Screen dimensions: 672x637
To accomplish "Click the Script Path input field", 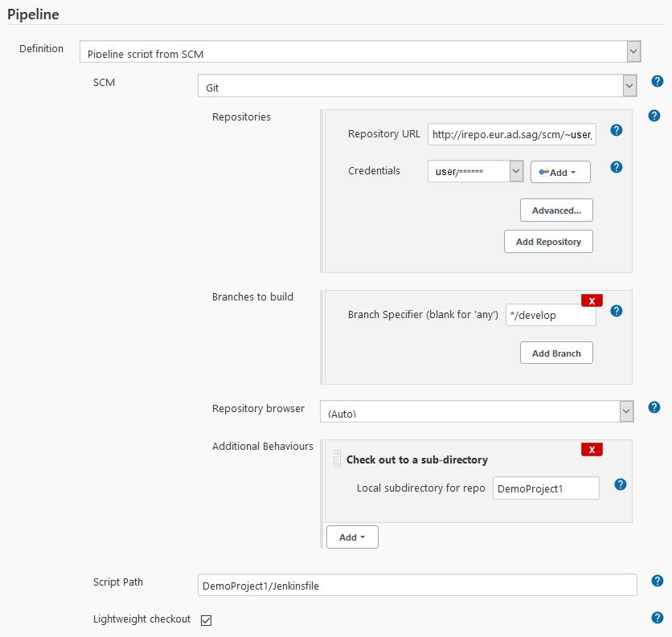I will (417, 584).
